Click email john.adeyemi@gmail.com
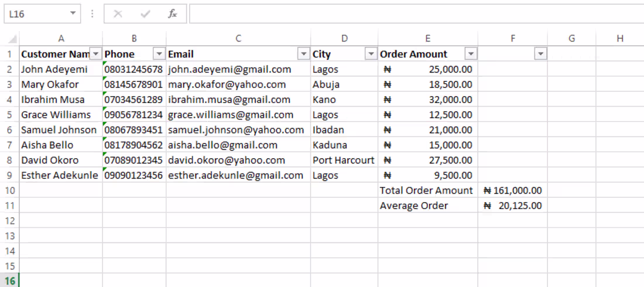The height and width of the screenshot is (287, 644). pyautogui.click(x=238, y=69)
